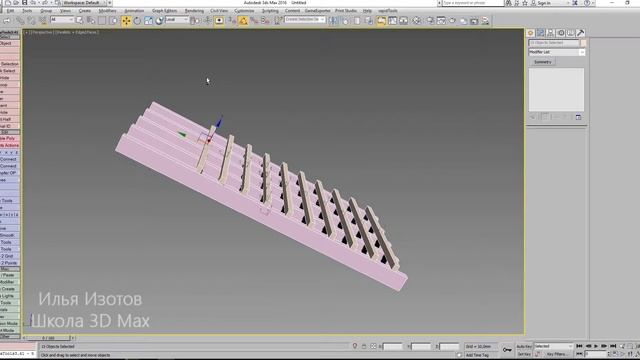Select the Rotate tool
640x360 pixels.
click(x=137, y=20)
